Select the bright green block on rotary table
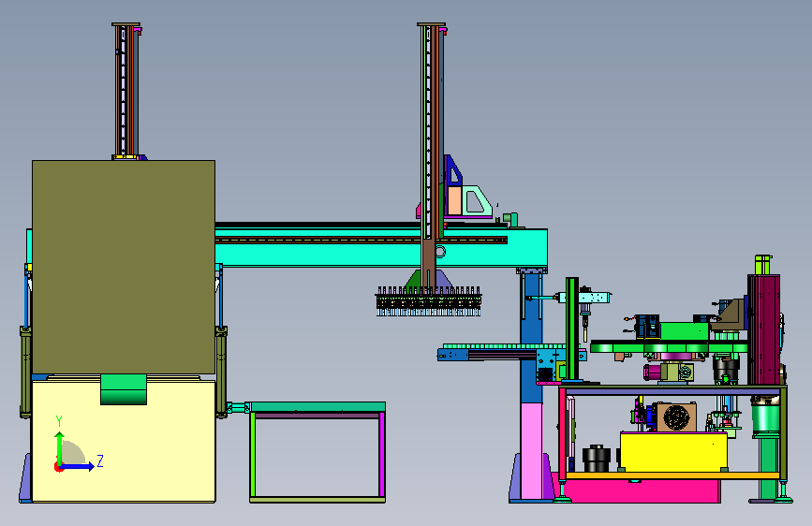The width and height of the screenshot is (812, 526). [684, 331]
